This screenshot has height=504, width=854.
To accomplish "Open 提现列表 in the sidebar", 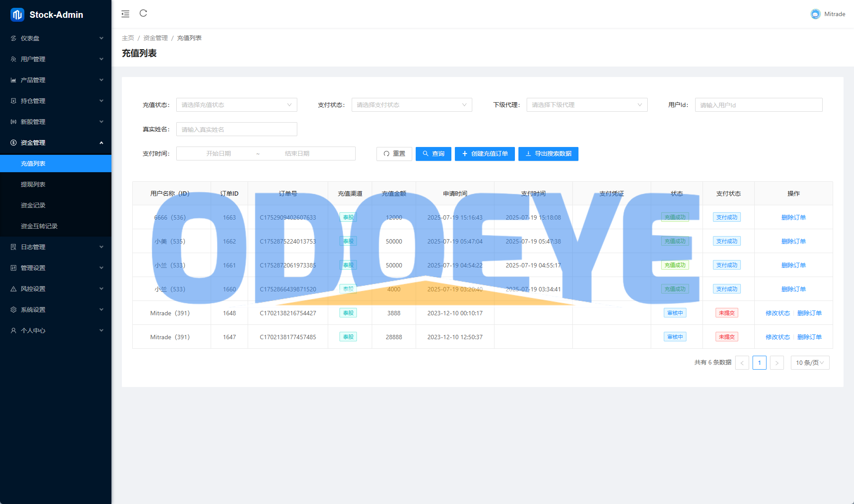I will 33,184.
